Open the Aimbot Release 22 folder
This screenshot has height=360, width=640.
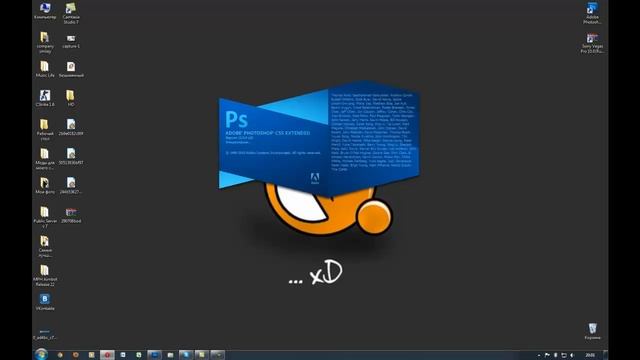45,276
